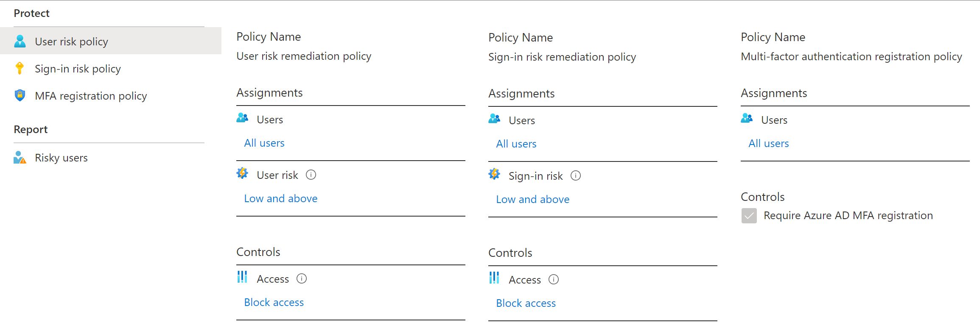980x331 pixels.
Task: Click the Risky users warning icon
Action: pyautogui.click(x=20, y=158)
